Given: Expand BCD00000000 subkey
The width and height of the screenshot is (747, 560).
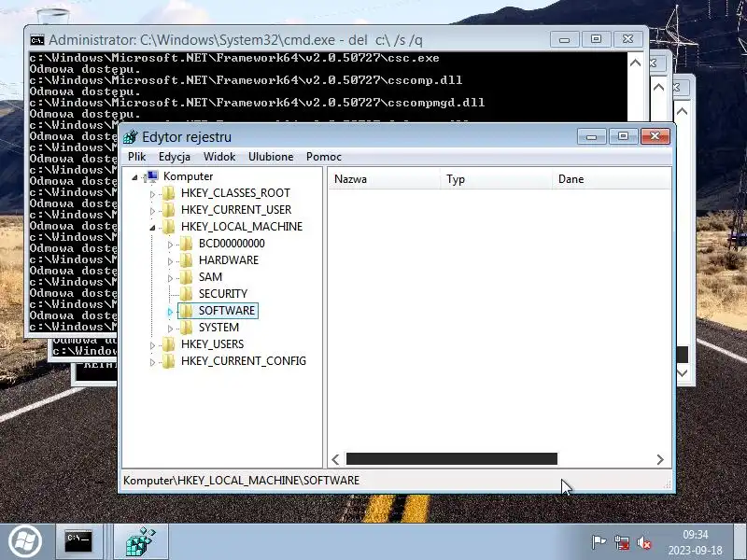Looking at the screenshot, I should click(170, 245).
